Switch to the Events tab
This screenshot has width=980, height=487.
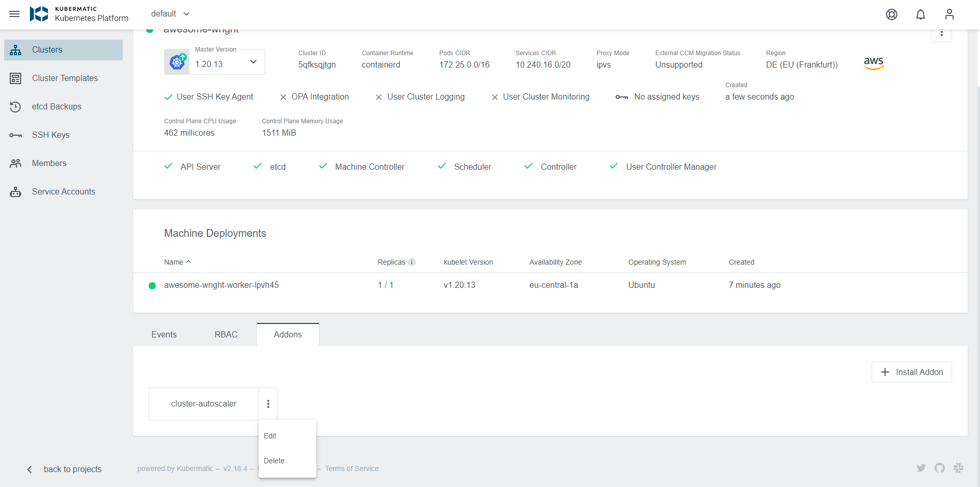click(x=164, y=335)
